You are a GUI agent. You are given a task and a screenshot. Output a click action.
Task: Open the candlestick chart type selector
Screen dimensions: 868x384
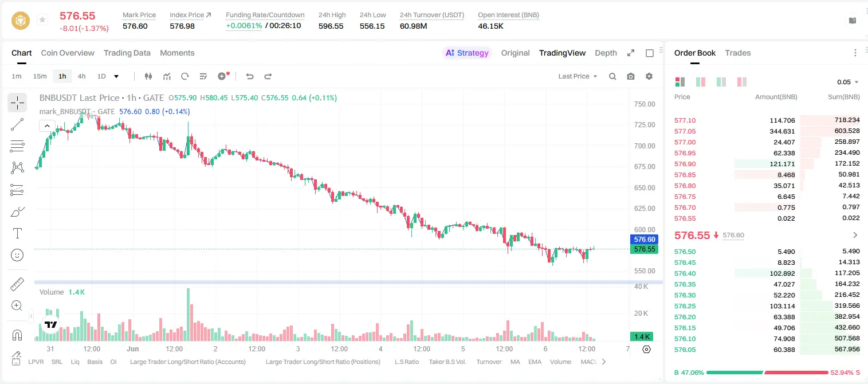(148, 76)
